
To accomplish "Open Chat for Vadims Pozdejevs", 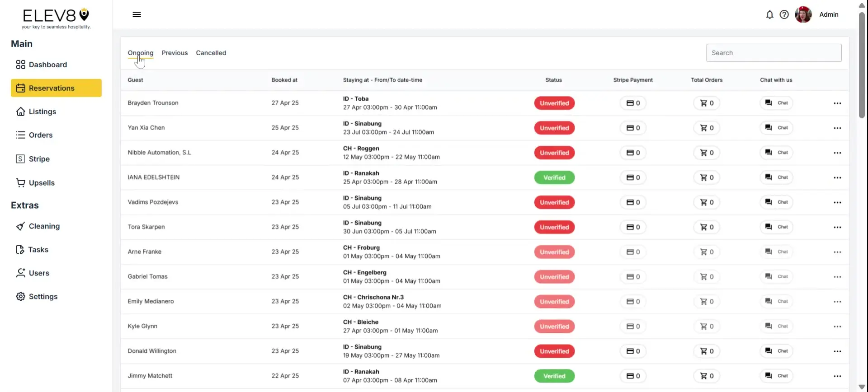I will [776, 202].
